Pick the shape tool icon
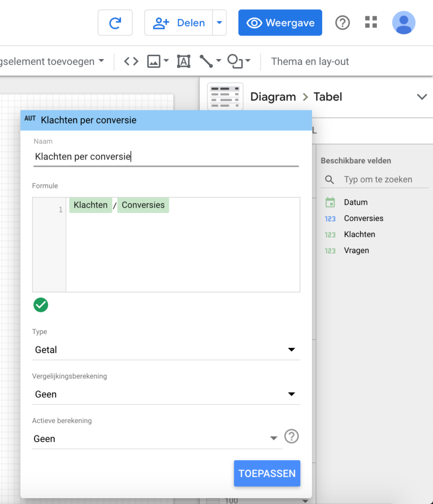The image size is (433, 504). pos(235,62)
